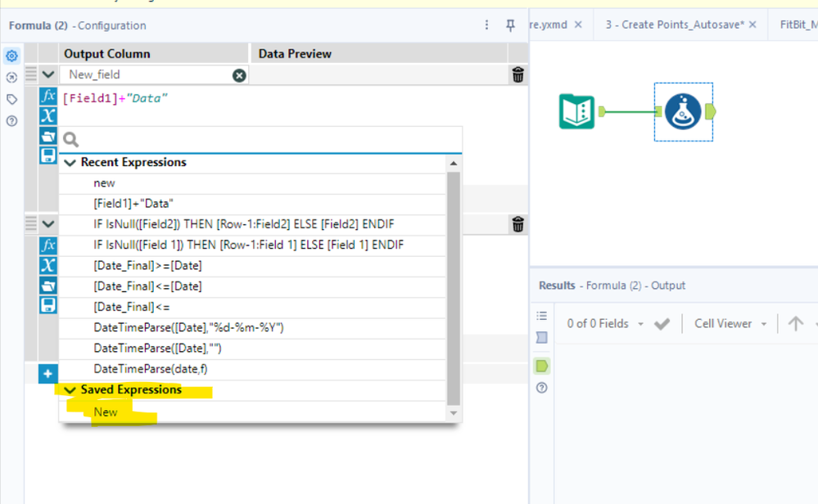Open the Cell Viewer dropdown
818x504 pixels.
coord(730,324)
